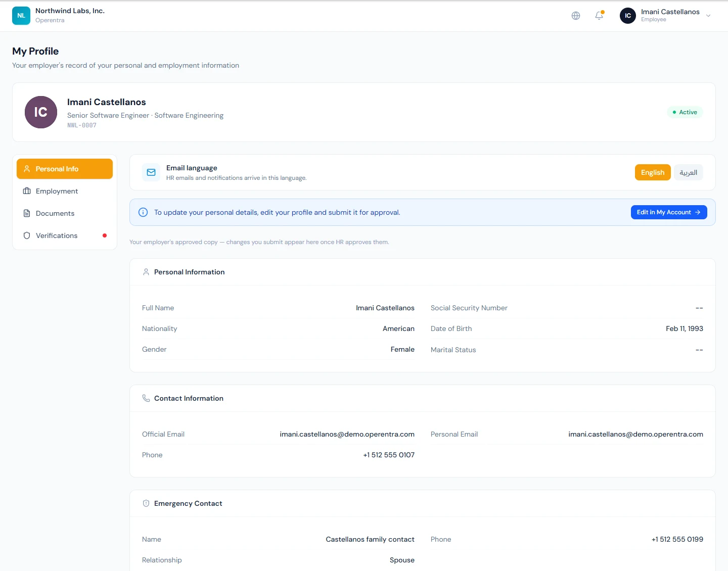Click emergency phone +1 512 555 0199
The height and width of the screenshot is (571, 728).
pos(677,539)
